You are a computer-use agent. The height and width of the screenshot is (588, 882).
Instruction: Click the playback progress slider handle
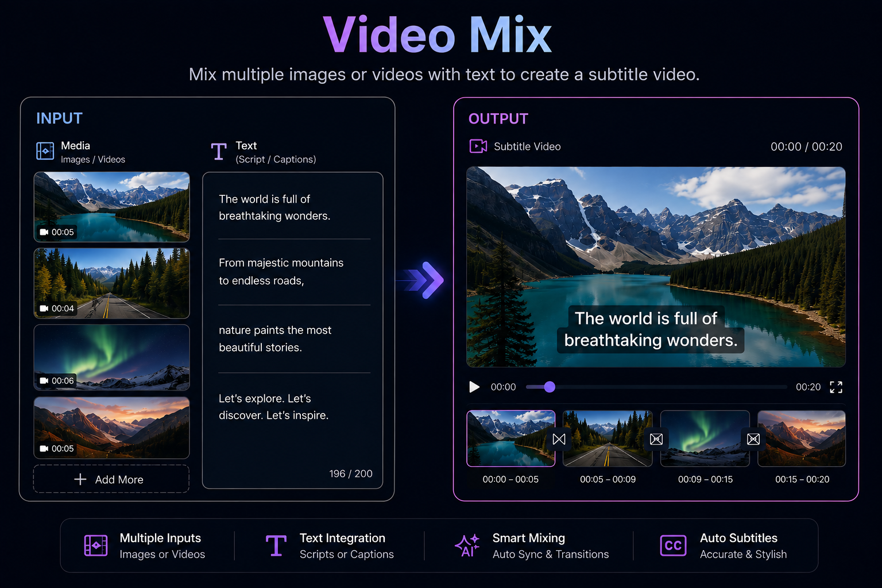(x=550, y=387)
